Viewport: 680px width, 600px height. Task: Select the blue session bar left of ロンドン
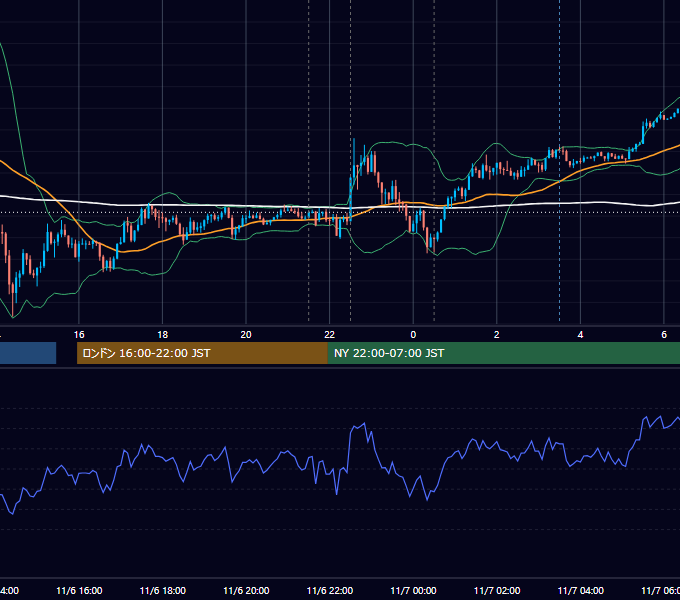[28, 353]
